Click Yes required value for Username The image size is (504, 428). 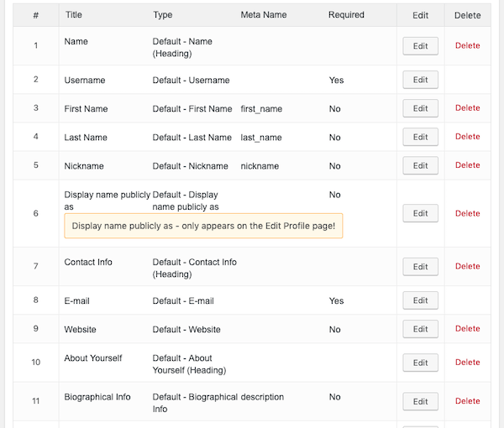(x=336, y=81)
